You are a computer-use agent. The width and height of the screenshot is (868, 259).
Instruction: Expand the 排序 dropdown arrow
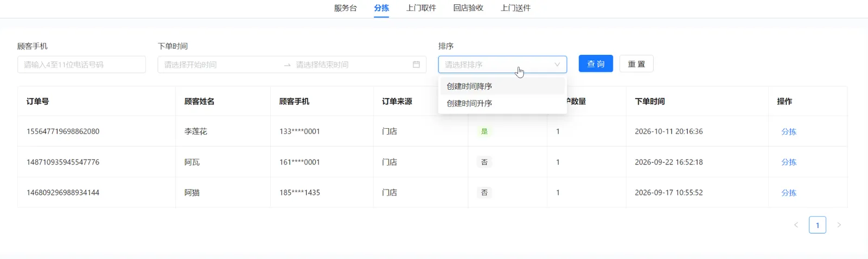(x=557, y=65)
